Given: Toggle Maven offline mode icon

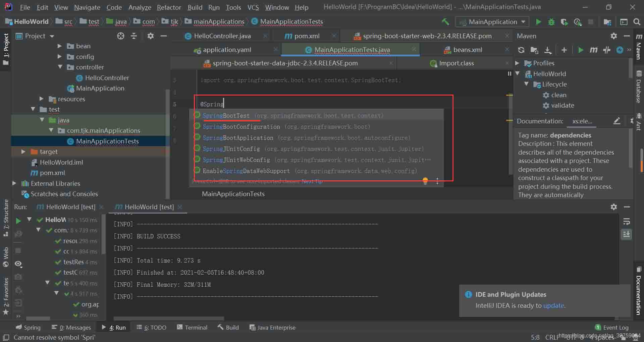Looking at the screenshot, I should tap(606, 50).
